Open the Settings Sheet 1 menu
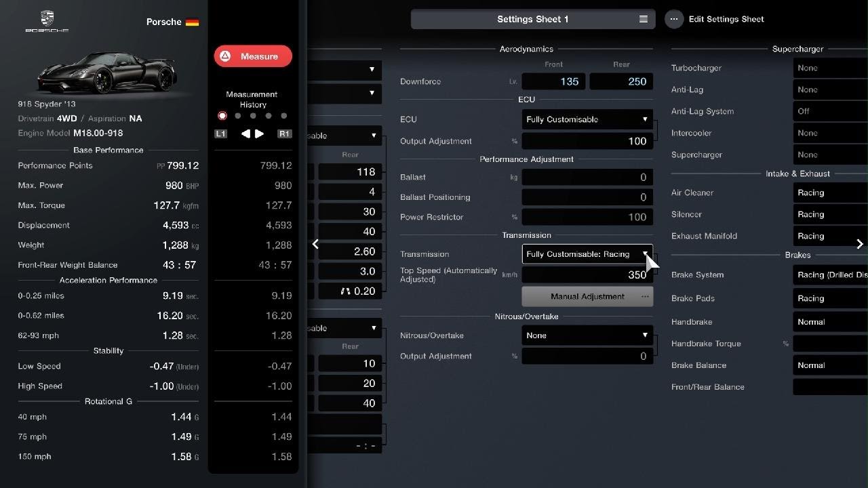Screen dimensions: 868x488 pyautogui.click(x=533, y=19)
